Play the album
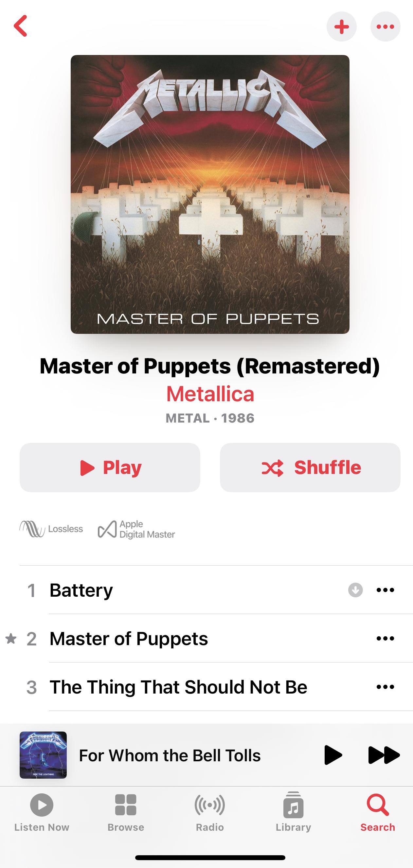This screenshot has width=413, height=868. click(x=110, y=467)
